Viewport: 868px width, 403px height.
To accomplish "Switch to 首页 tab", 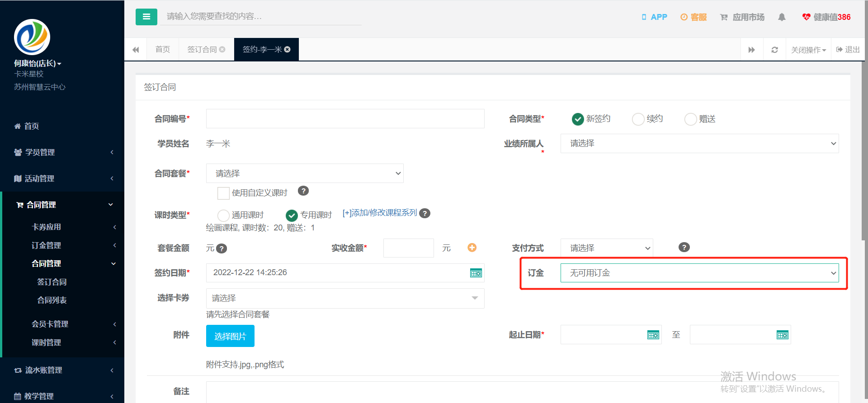I will tap(163, 49).
